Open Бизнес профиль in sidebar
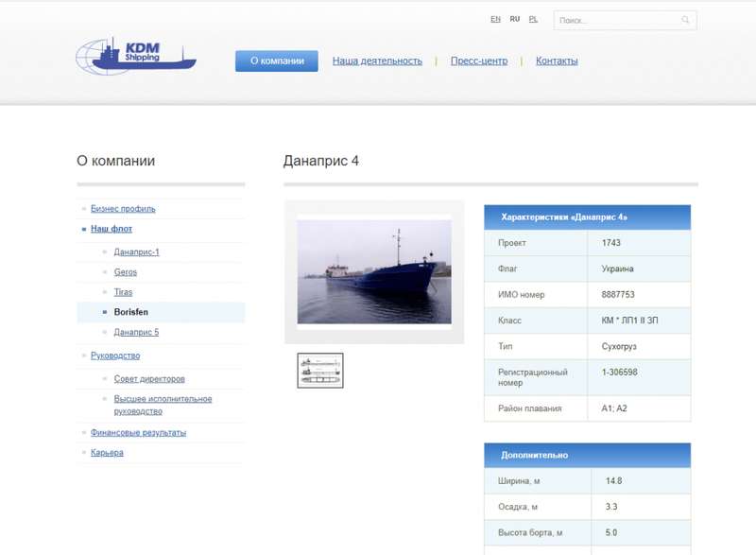This screenshot has width=756, height=555. coord(123,209)
